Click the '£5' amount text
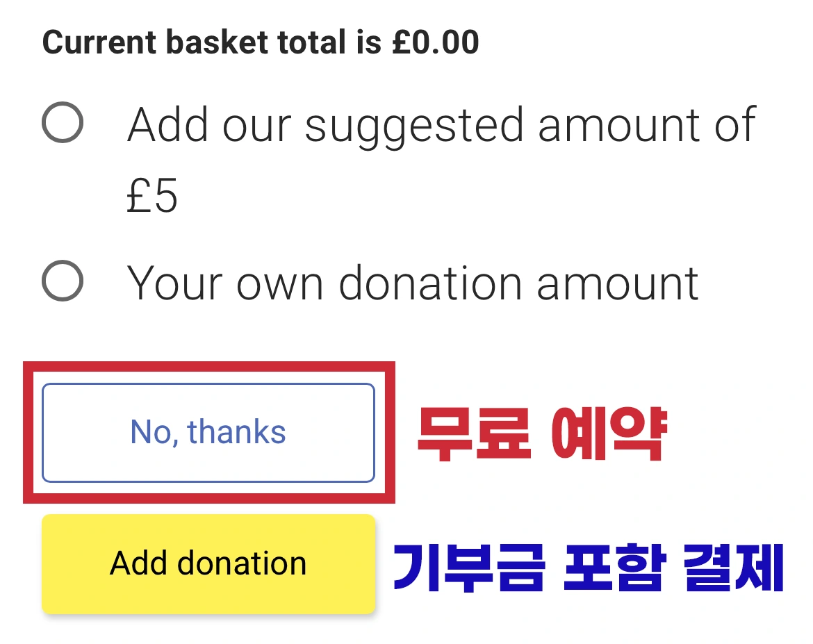813x644 pixels. click(x=152, y=196)
